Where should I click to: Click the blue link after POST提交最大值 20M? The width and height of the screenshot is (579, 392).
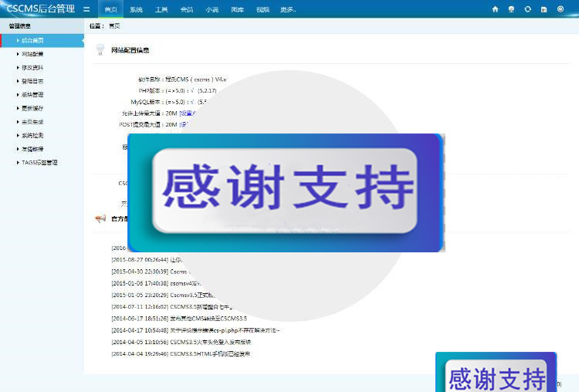point(183,125)
